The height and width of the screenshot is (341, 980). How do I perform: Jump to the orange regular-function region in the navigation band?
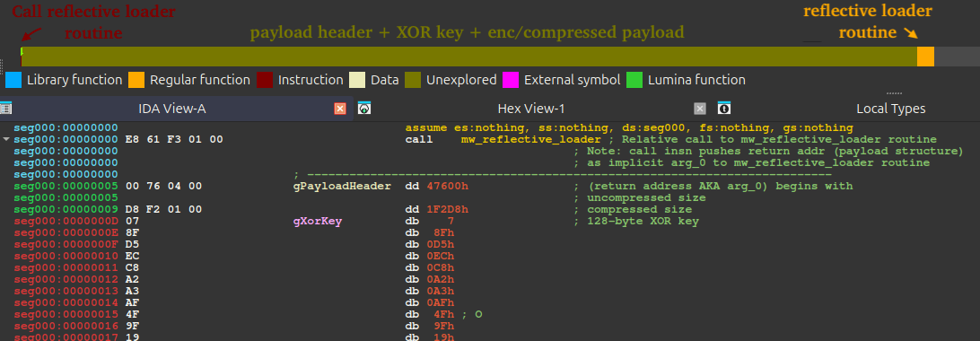pyautogui.click(x=925, y=57)
